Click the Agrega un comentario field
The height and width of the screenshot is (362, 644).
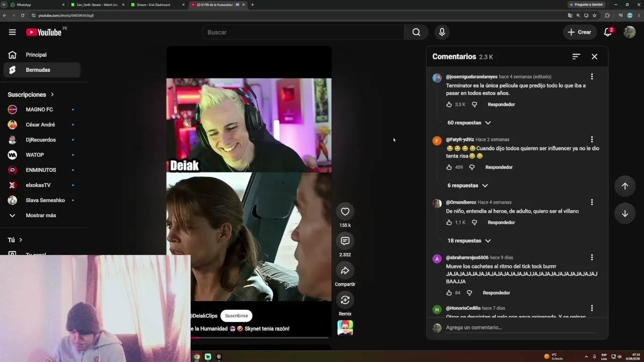pos(521,328)
